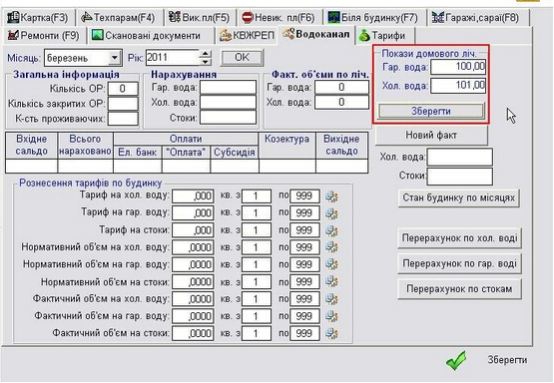This screenshot has height=383, width=554.
Task: Click the Козектура column header
Action: tap(287, 145)
